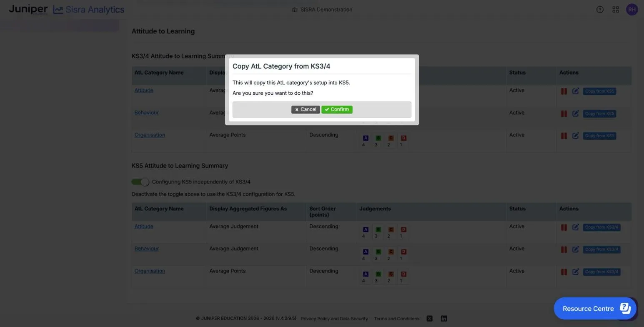Copy from KS5 for KS3/4 Attitude row
Screen dimensions: 644x327
[x=599, y=91]
